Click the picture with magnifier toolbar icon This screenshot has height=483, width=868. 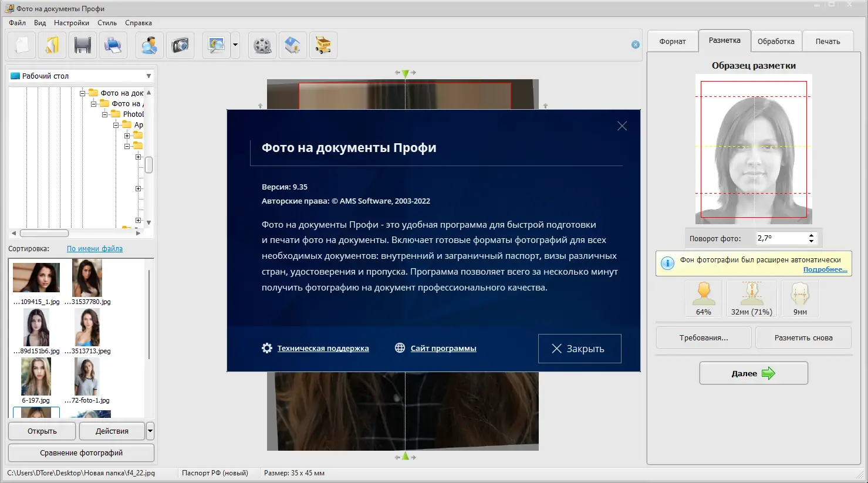(x=217, y=45)
